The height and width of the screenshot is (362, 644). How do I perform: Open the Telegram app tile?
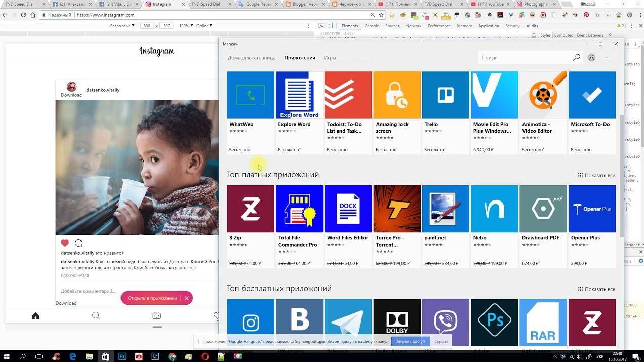coord(348,322)
